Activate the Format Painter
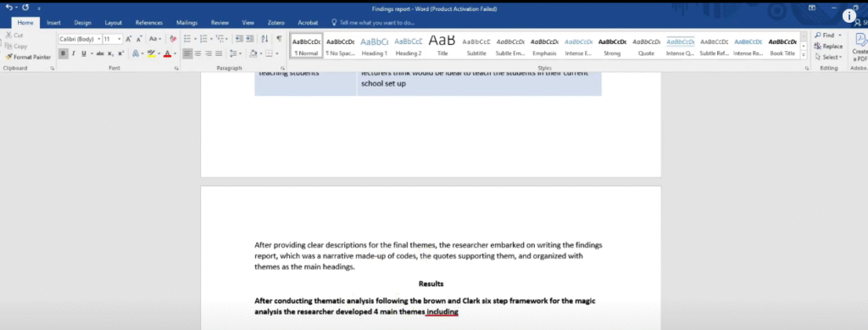 (x=29, y=57)
